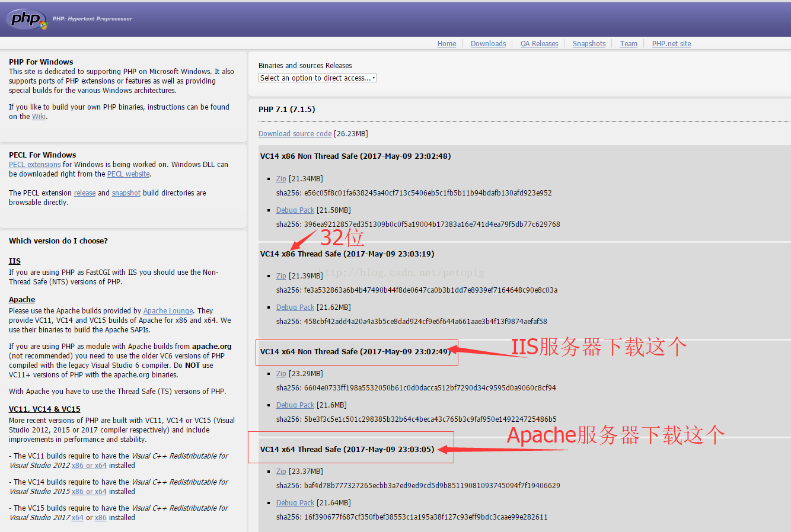The image size is (791, 532).
Task: Download Zip for VC14 x64 Thread Safe
Action: pyautogui.click(x=281, y=472)
